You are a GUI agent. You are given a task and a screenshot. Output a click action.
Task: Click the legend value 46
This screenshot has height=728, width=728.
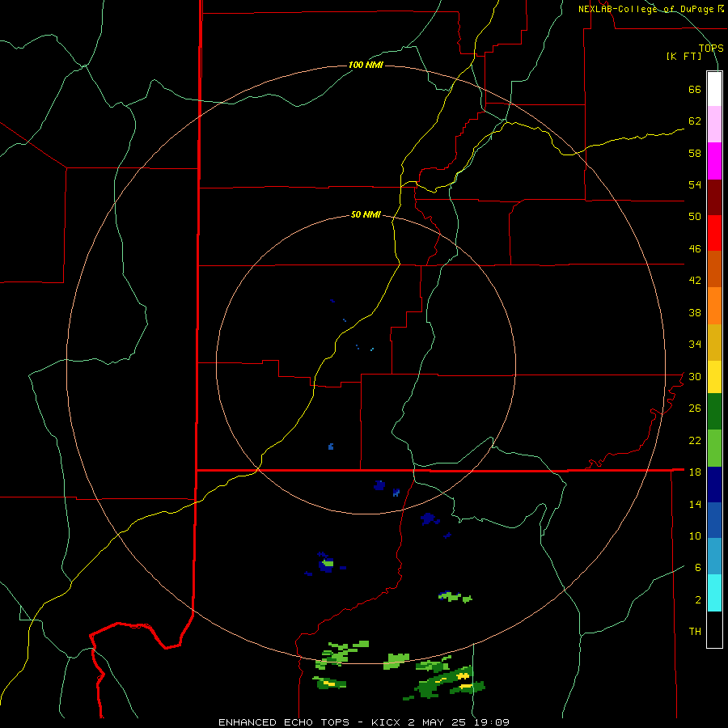pos(695,249)
